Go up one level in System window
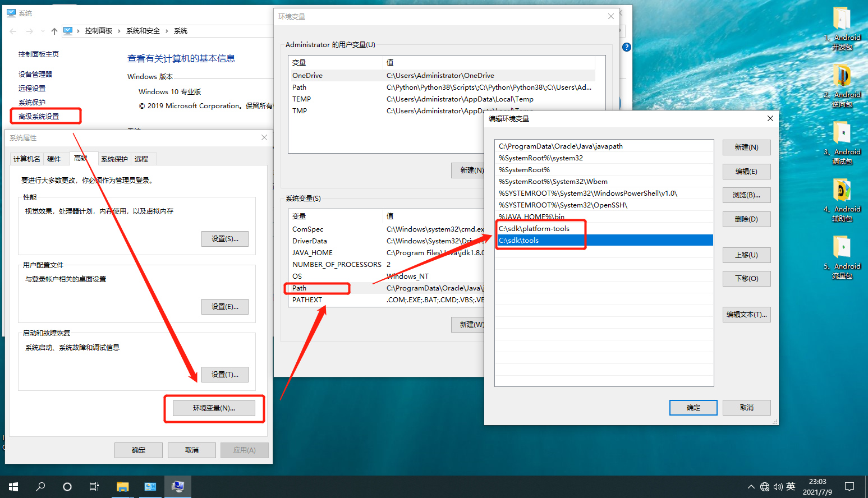 54,31
